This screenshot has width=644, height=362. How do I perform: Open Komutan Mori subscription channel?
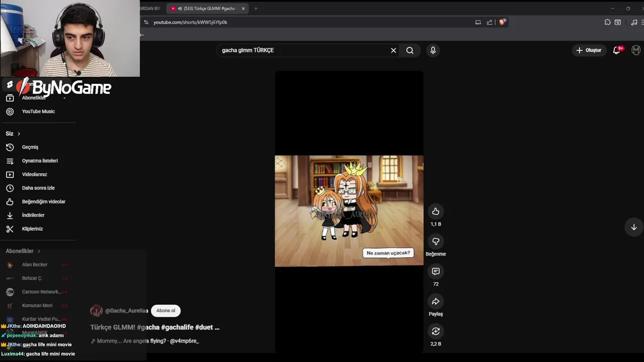pyautogui.click(x=38, y=305)
